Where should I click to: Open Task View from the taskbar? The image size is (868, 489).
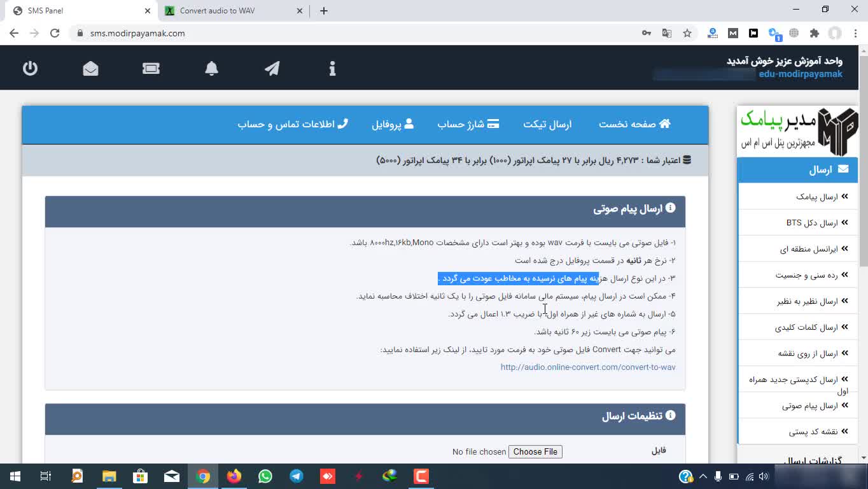coord(46,476)
